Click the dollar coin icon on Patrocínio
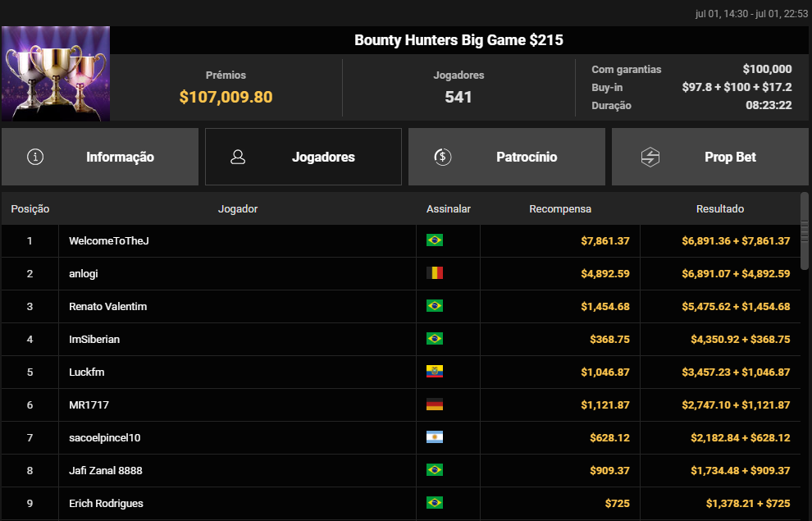Screen dimensions: 812x521 pos(443,157)
